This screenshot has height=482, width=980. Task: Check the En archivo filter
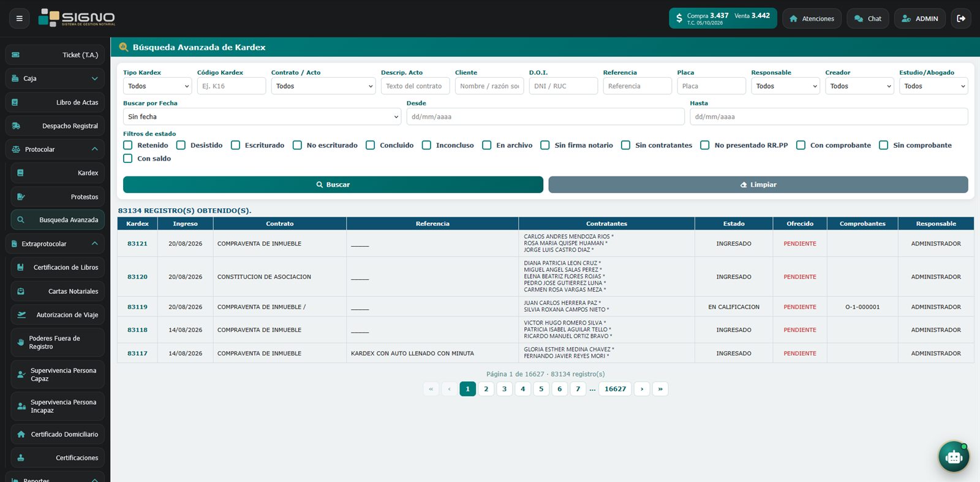(x=486, y=145)
